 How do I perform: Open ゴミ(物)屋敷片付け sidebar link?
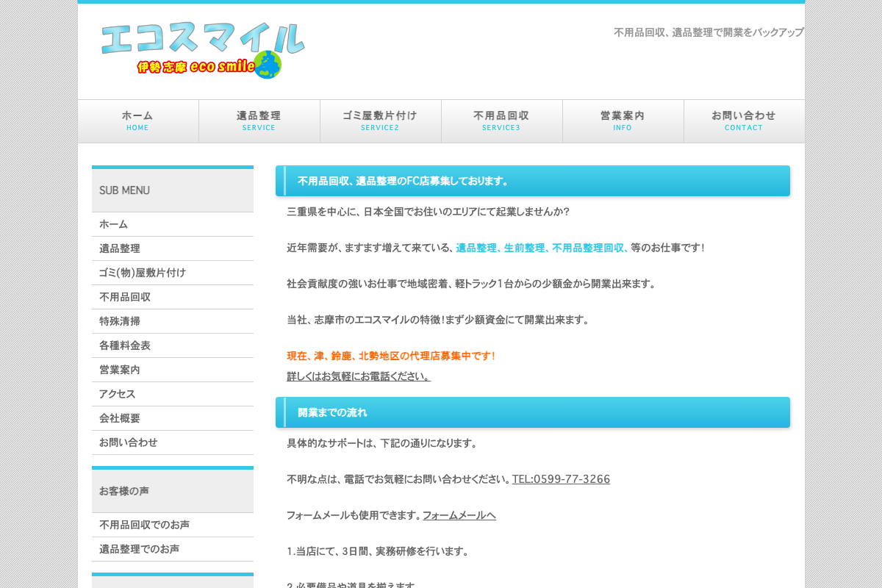tap(173, 273)
